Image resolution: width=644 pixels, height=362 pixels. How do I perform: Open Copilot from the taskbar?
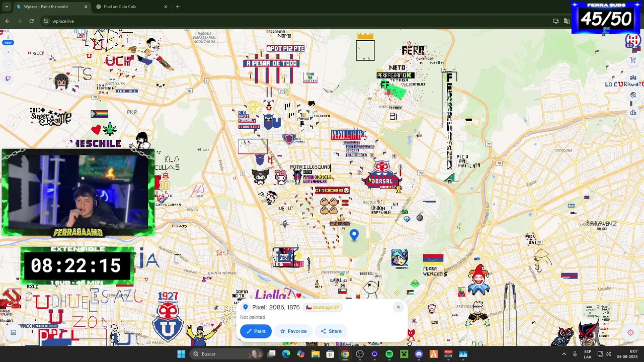click(301, 354)
